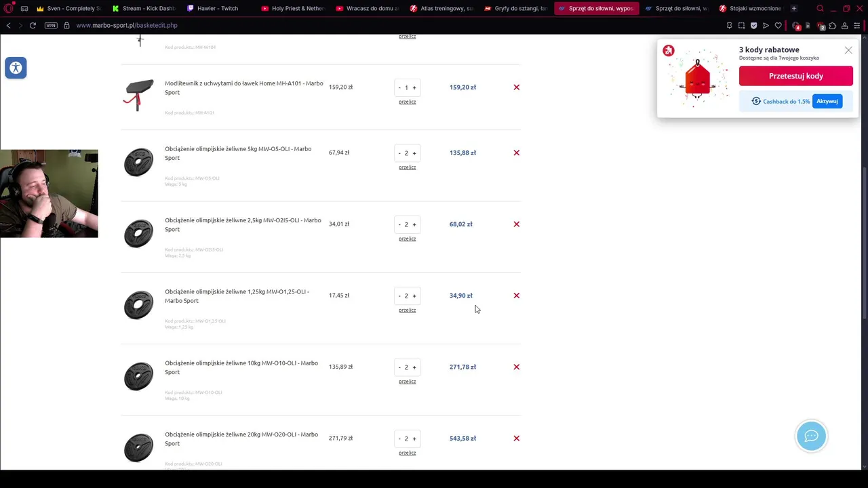Remove the 1,25kg plate with red X
This screenshot has height=488, width=868.
pos(517,296)
